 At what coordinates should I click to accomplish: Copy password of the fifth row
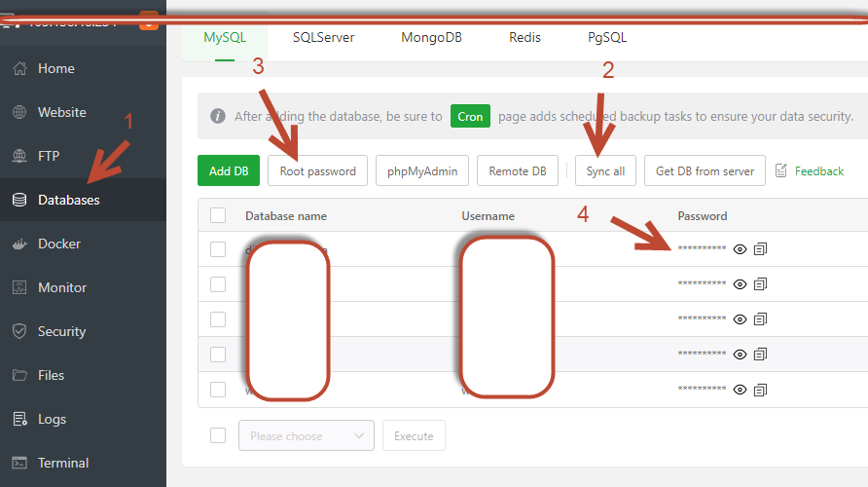(x=761, y=390)
